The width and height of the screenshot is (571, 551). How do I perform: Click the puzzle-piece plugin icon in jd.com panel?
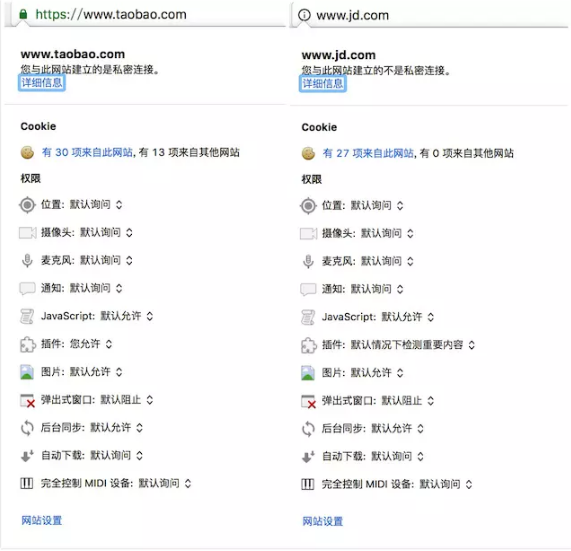[308, 345]
